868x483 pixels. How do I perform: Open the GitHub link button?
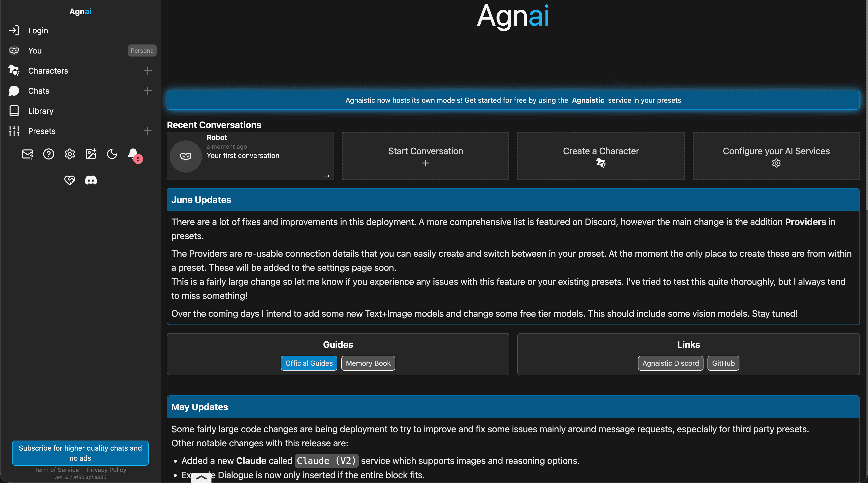(x=723, y=363)
